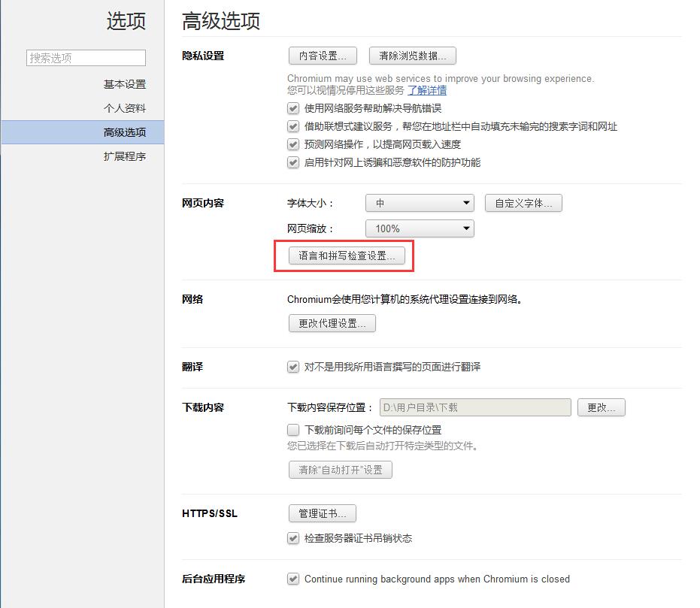
Task: Click 清除"自动打开"设置 button
Action: pos(339,469)
